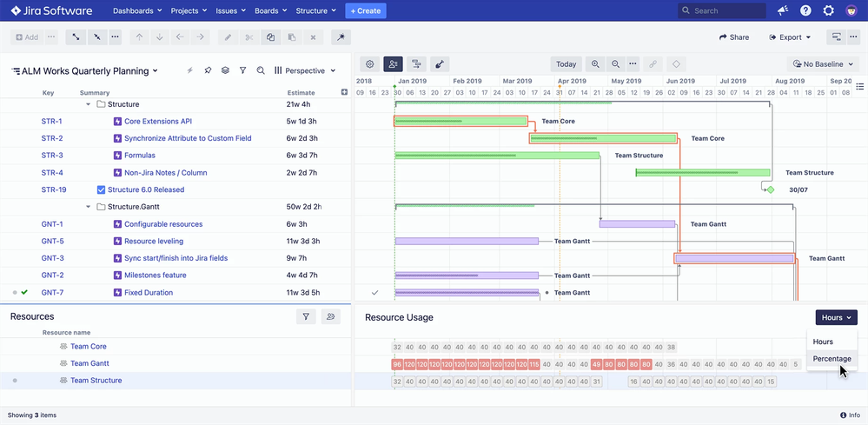
Task: Collapse the Structure.Gantt folder
Action: pyautogui.click(x=89, y=207)
